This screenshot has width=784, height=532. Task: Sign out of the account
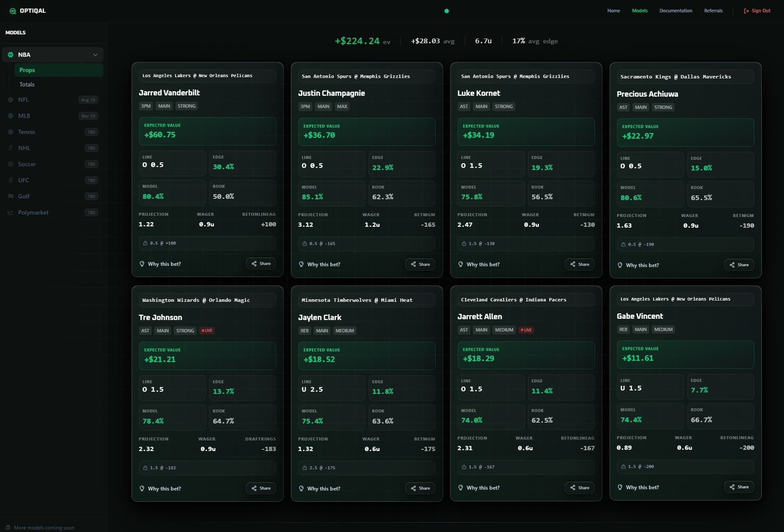[x=757, y=11]
